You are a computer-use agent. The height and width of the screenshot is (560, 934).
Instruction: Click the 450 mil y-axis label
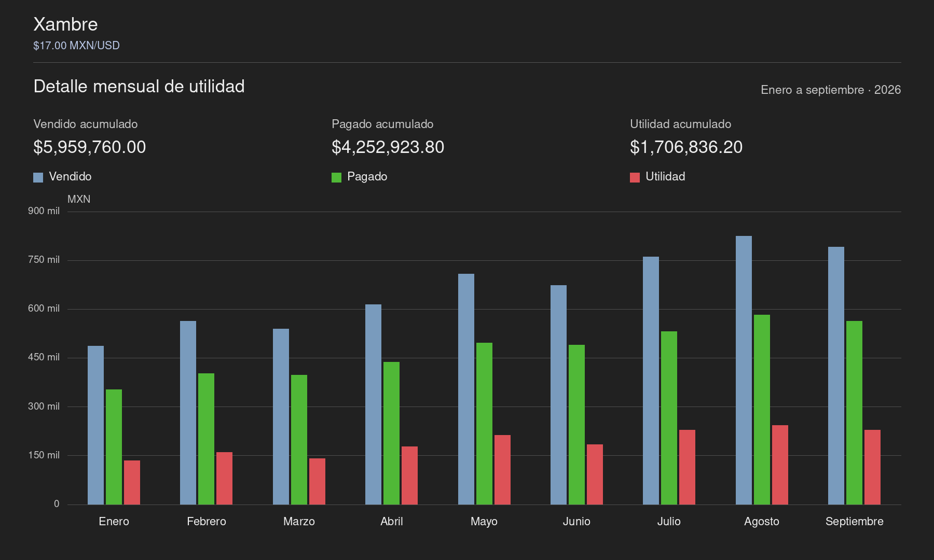point(44,357)
